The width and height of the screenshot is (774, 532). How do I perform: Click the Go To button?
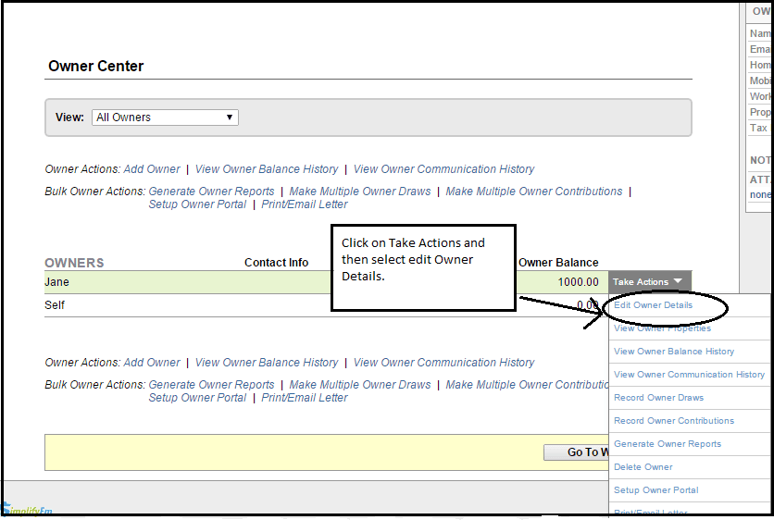(x=576, y=452)
